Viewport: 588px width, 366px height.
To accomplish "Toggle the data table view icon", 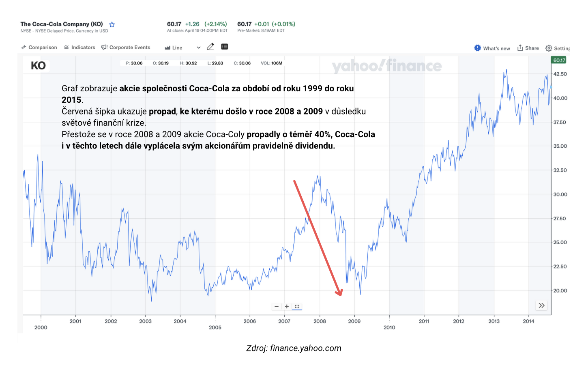I will pyautogui.click(x=224, y=47).
